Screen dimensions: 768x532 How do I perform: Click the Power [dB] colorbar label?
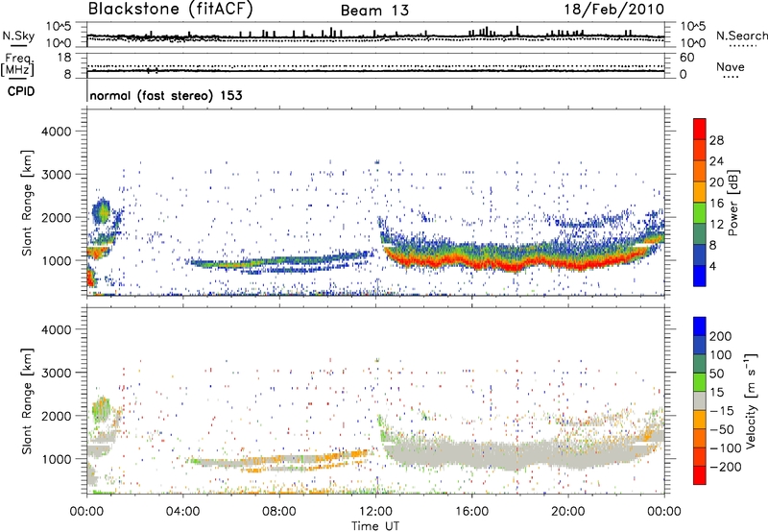pyautogui.click(x=732, y=203)
